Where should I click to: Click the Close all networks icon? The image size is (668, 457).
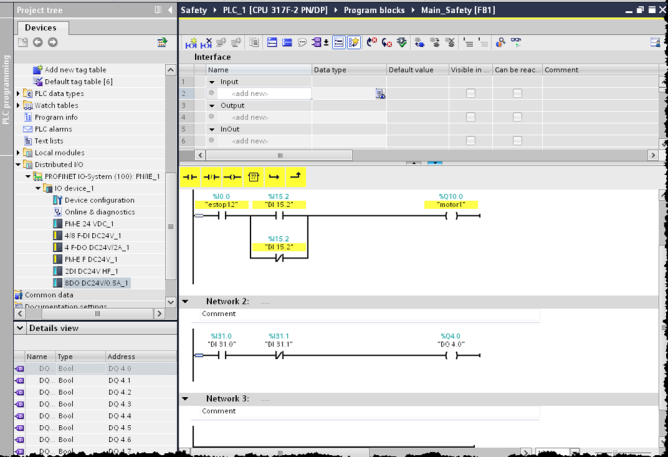pos(287,42)
